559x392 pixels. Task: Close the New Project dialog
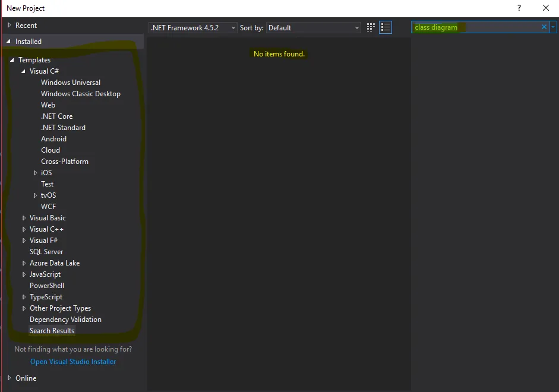coord(546,8)
